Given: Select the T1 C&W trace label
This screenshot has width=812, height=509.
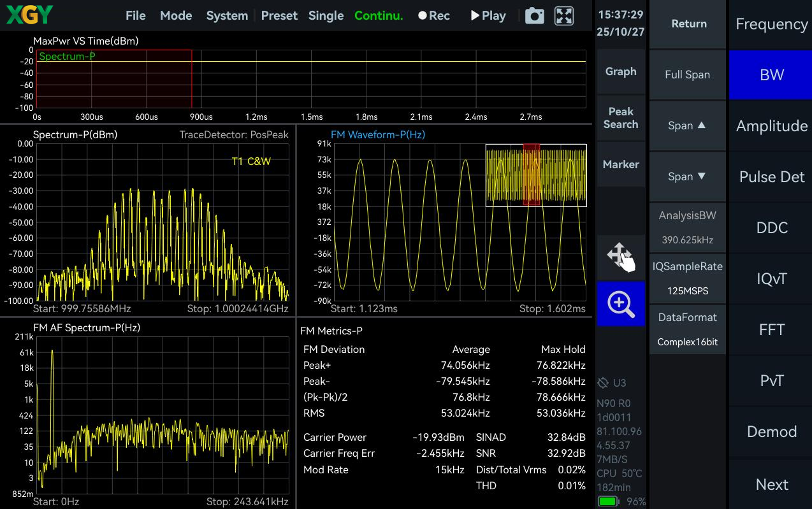Looking at the screenshot, I should pyautogui.click(x=251, y=161).
